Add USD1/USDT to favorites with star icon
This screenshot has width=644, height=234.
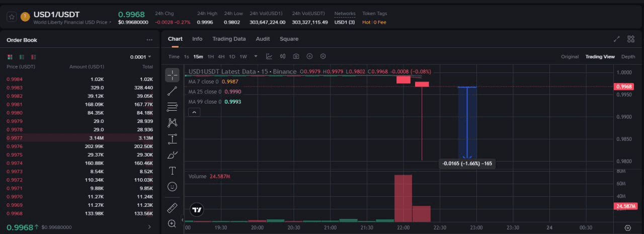[x=11, y=18]
